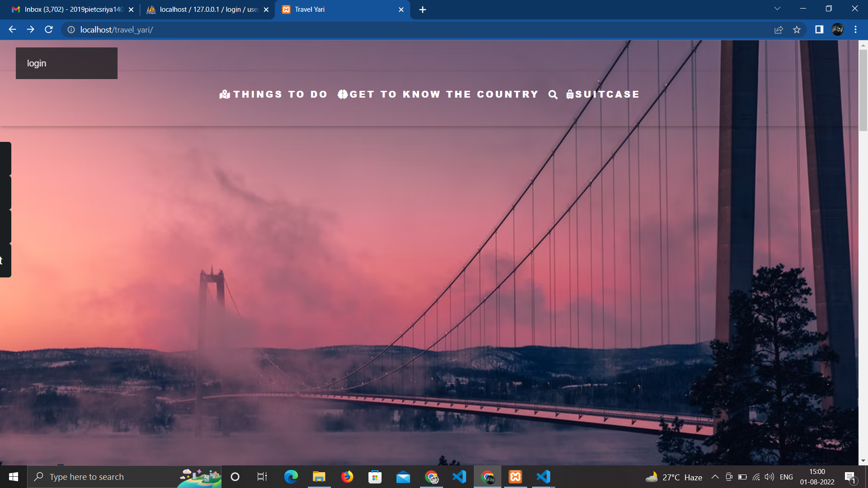Viewport: 868px width, 488px height.
Task: Open THINGS TO DO via the map icon
Action: pyautogui.click(x=225, y=94)
